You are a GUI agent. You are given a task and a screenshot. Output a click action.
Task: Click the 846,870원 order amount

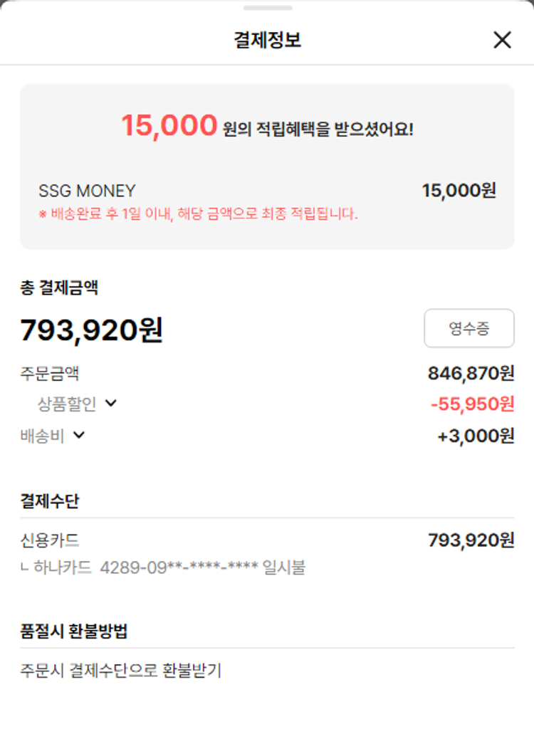[471, 373]
